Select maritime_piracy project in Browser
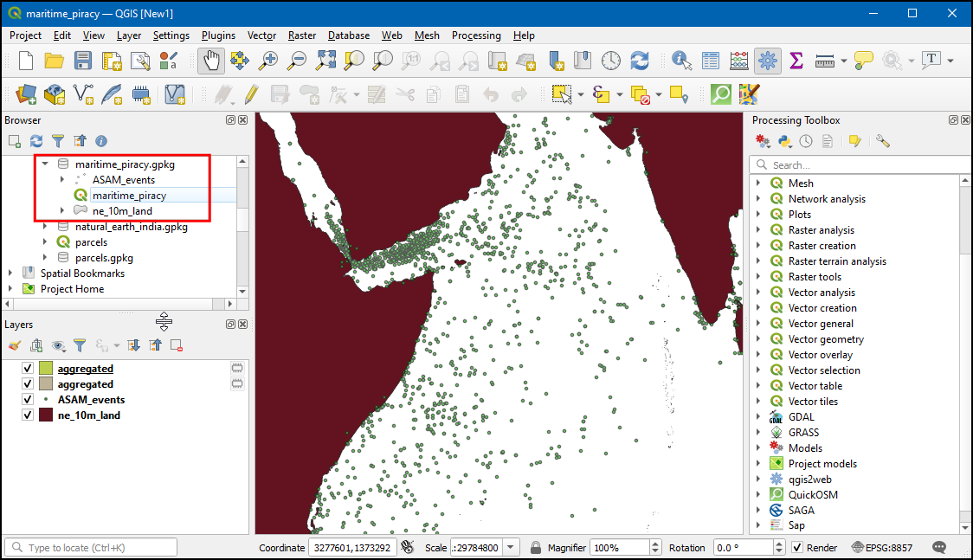Screen dimensions: 973x560 tap(129, 196)
